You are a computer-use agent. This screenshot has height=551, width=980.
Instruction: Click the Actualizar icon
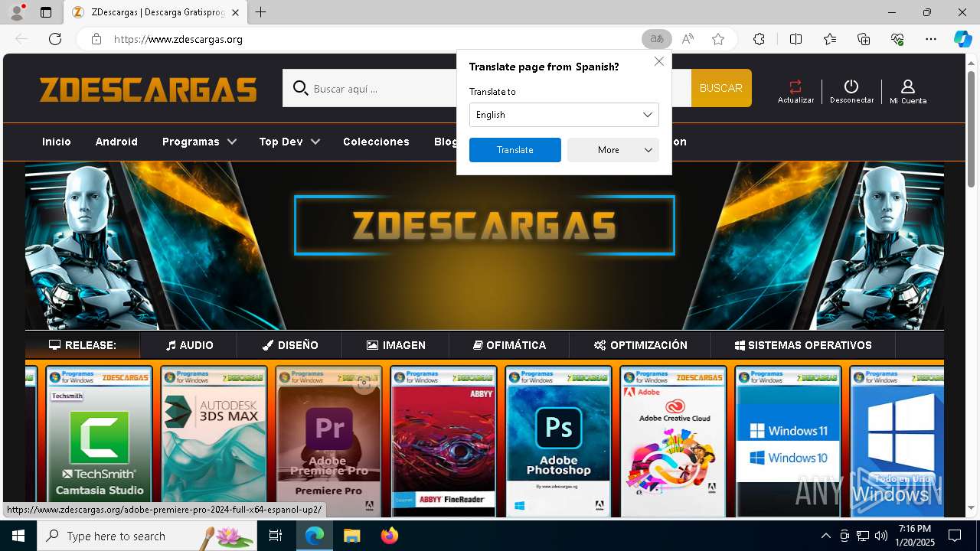[x=795, y=91]
